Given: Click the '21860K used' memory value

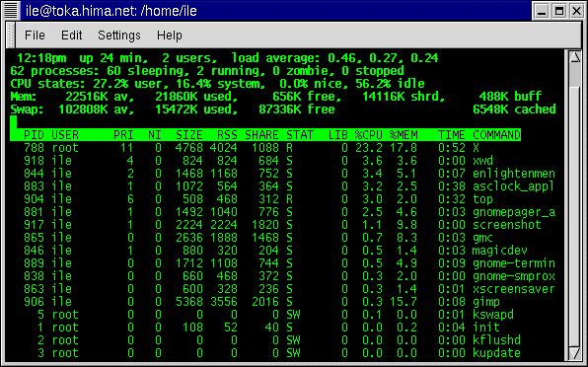Looking at the screenshot, I should click(196, 97).
